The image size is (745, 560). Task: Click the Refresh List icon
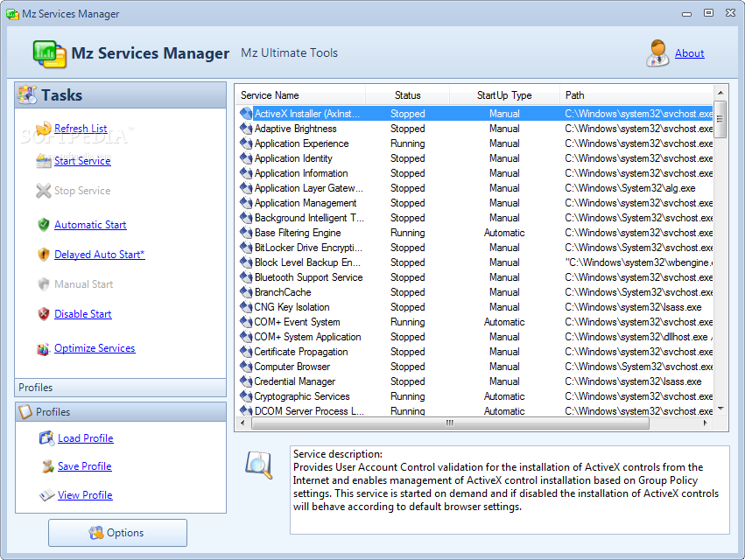[43, 128]
